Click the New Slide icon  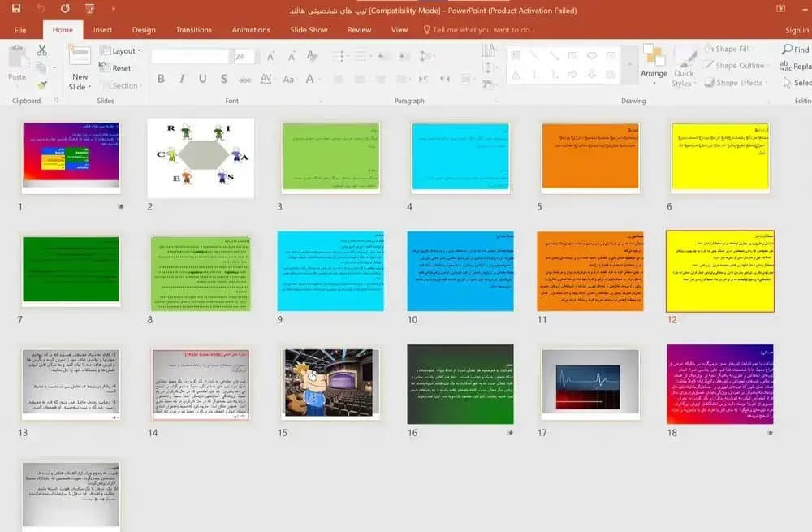click(80, 55)
